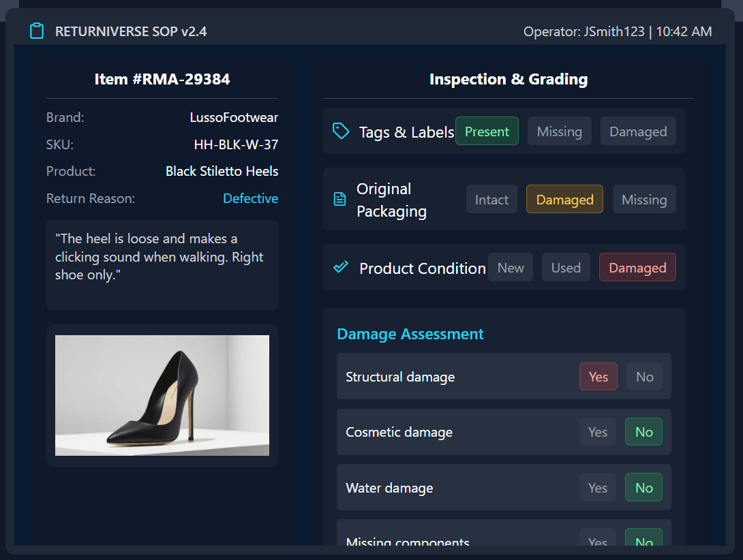Mark original packaging as Intact
Viewport: 743px width, 560px height.
coord(491,199)
